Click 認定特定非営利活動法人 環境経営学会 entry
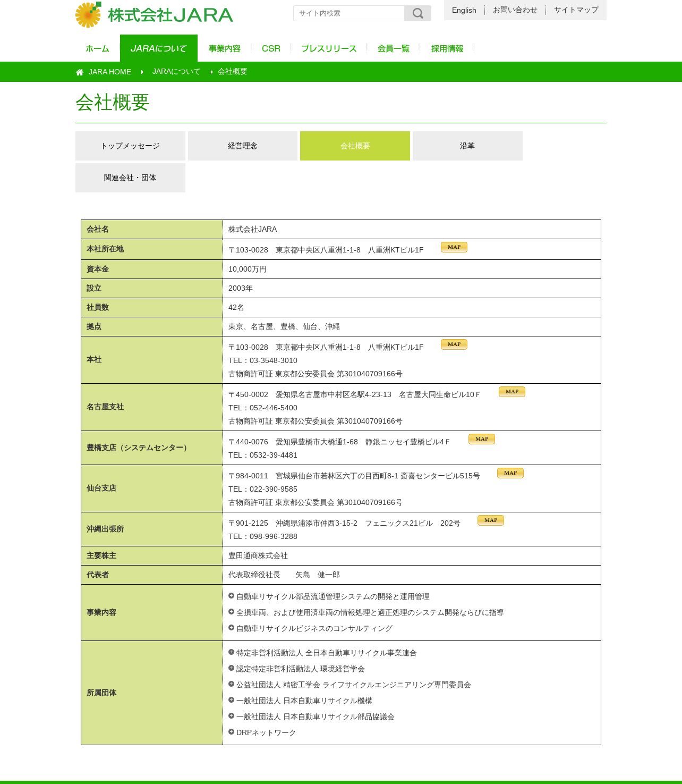The height and width of the screenshot is (784, 682). [x=301, y=669]
